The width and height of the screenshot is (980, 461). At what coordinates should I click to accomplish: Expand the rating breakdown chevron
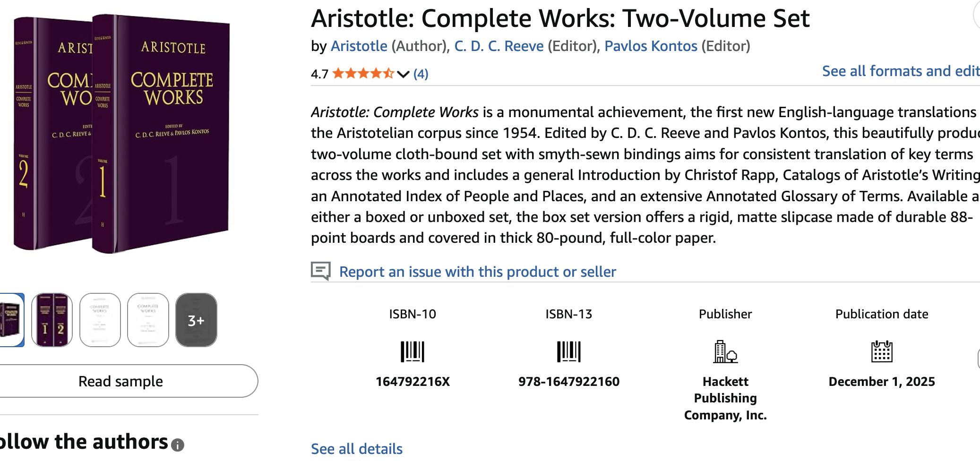click(x=403, y=74)
